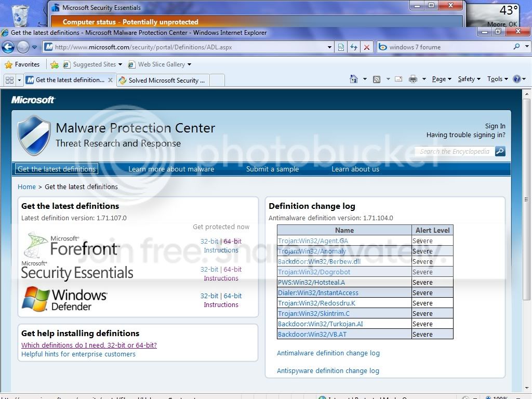532x399 pixels.
Task: Open Backdoor:Win32/VB.AT entry
Action: (312, 334)
